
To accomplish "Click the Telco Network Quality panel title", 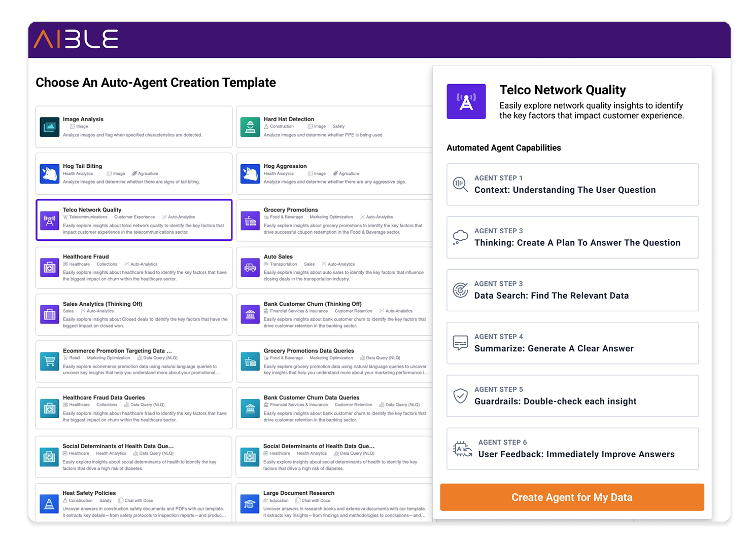I will (563, 90).
